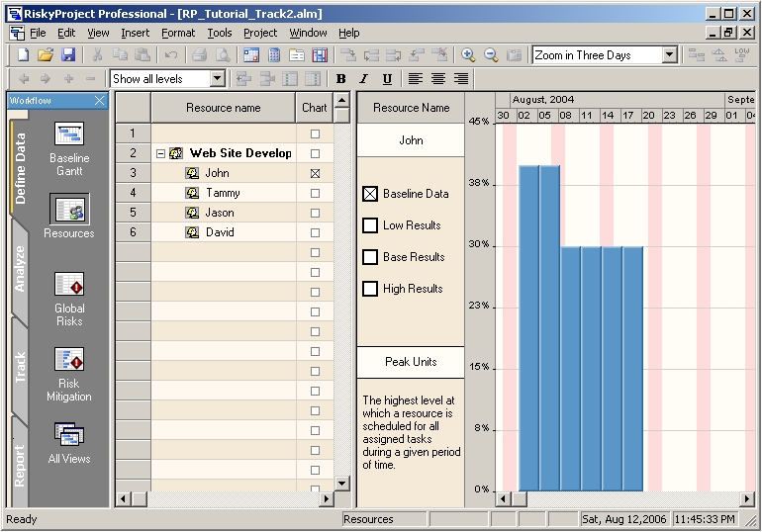Select row number 1 header
Image resolution: width=762 pixels, height=532 pixels.
pos(133,133)
